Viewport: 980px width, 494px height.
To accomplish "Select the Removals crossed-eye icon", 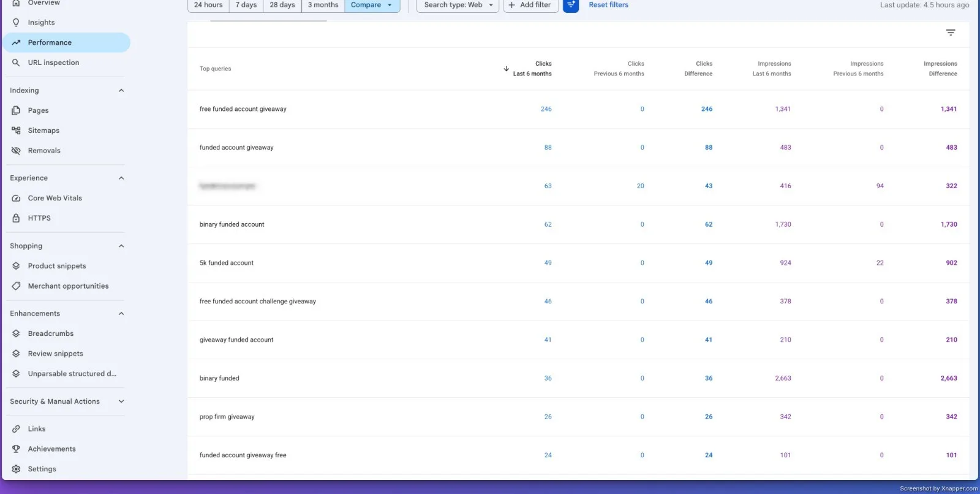I will click(16, 151).
